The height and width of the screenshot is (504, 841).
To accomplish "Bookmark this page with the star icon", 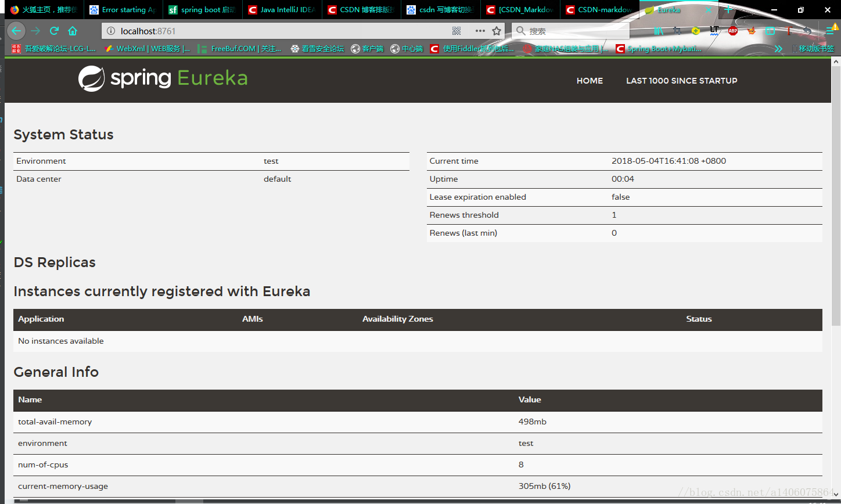I will point(497,31).
